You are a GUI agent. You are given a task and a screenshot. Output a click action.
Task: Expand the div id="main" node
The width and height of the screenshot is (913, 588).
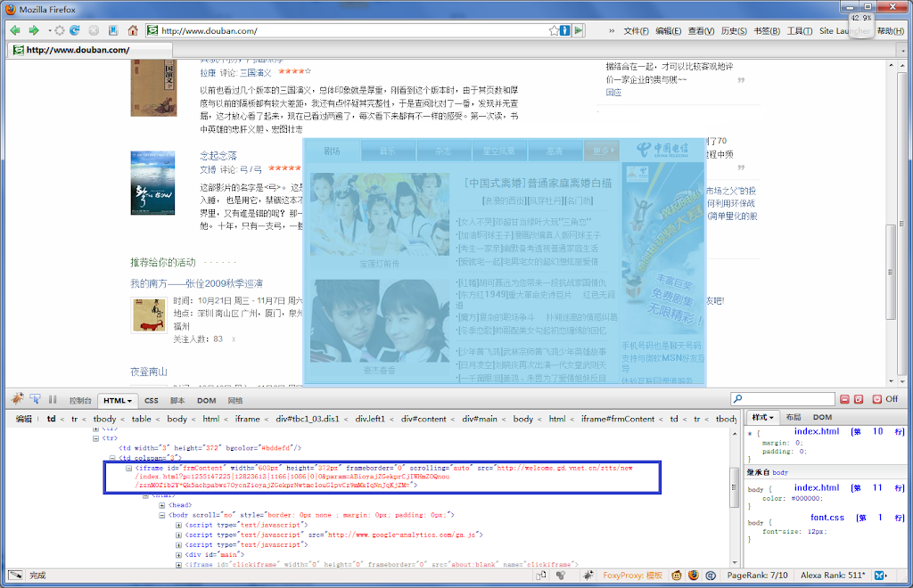(178, 555)
